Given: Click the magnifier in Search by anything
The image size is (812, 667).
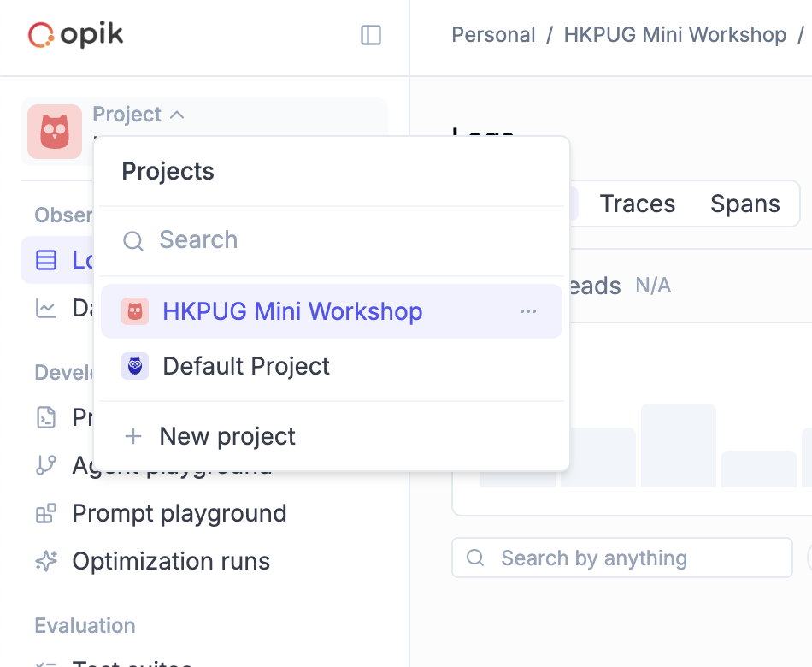Looking at the screenshot, I should (475, 558).
